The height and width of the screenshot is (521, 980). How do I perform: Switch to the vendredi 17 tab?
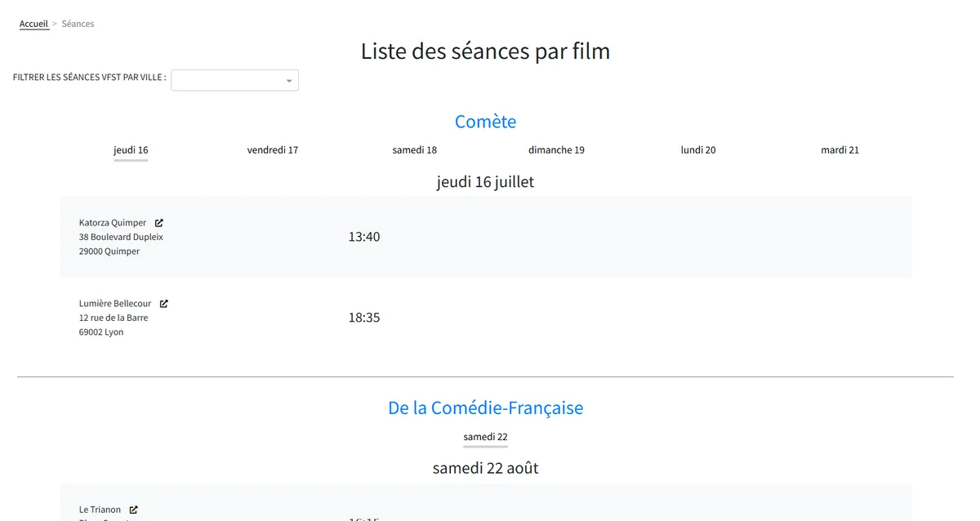(x=273, y=150)
